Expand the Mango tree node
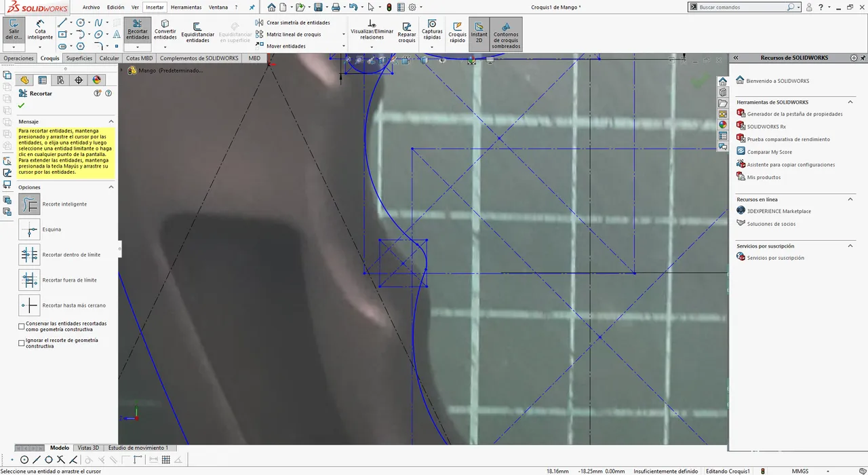Viewport: 868px width, 475px height. click(123, 70)
